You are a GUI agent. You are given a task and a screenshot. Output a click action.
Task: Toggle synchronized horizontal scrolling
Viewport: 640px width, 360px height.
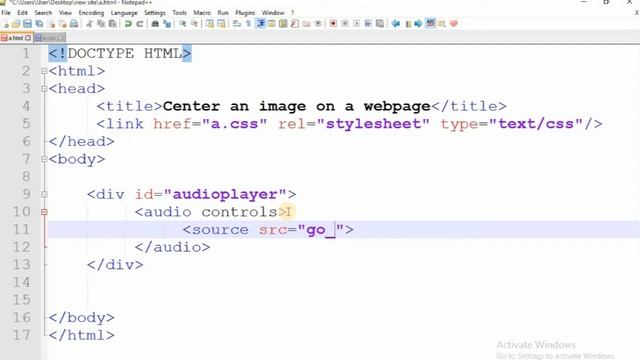coord(221,24)
